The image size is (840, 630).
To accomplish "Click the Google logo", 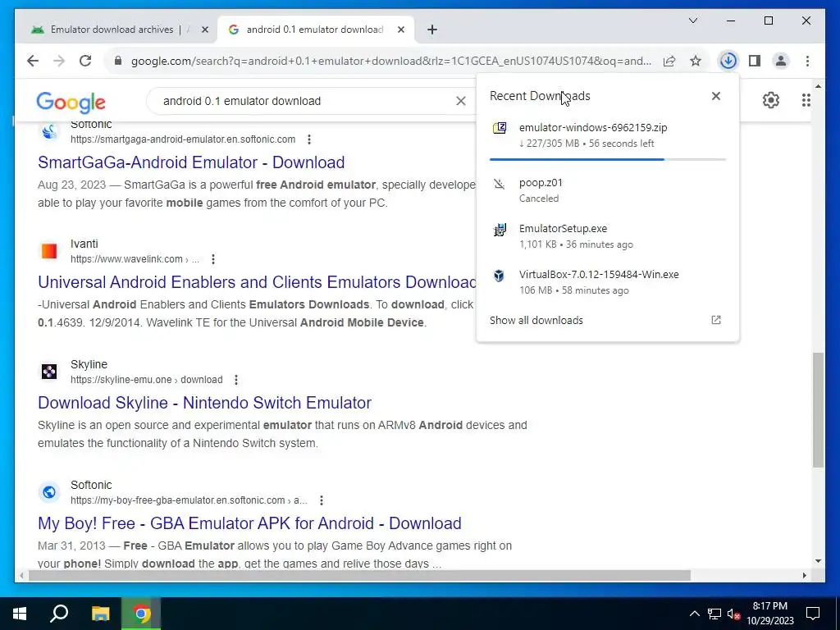I will click(x=71, y=102).
